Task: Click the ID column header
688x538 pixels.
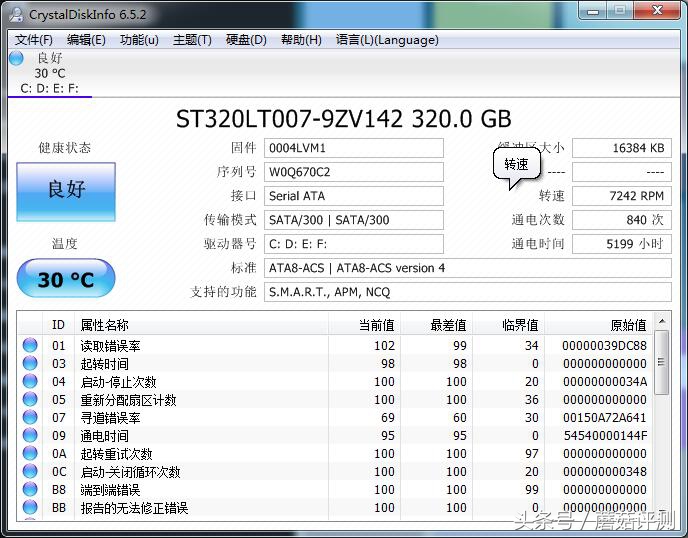Action: coord(58,325)
